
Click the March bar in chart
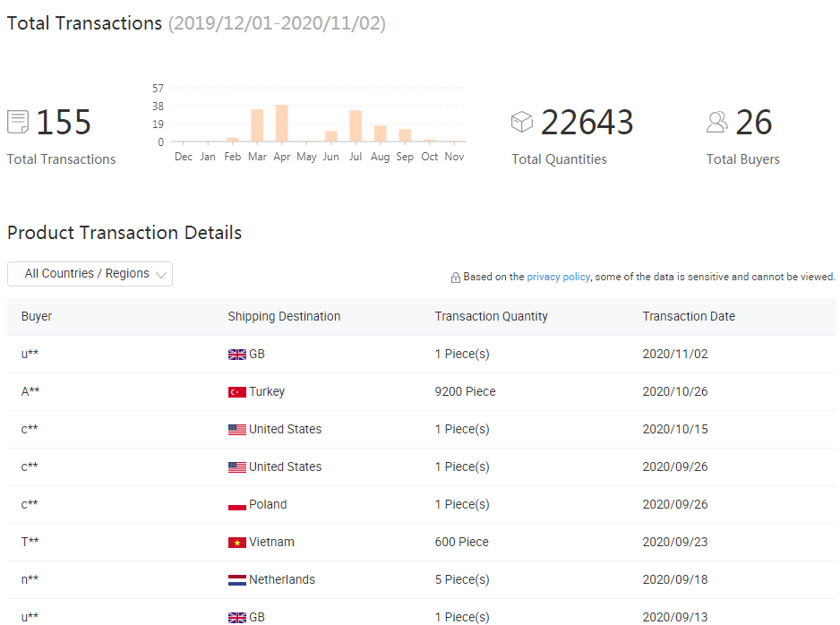[257, 125]
